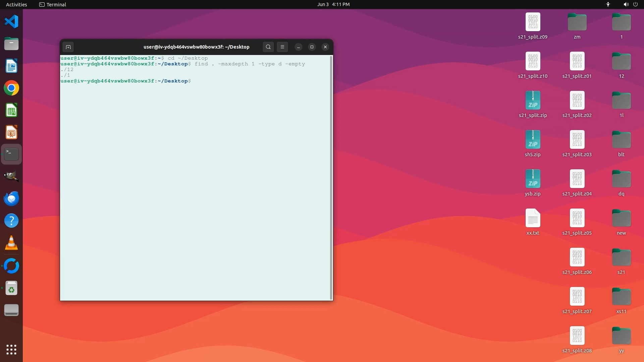Launch GIMP from the dock

coord(11,176)
